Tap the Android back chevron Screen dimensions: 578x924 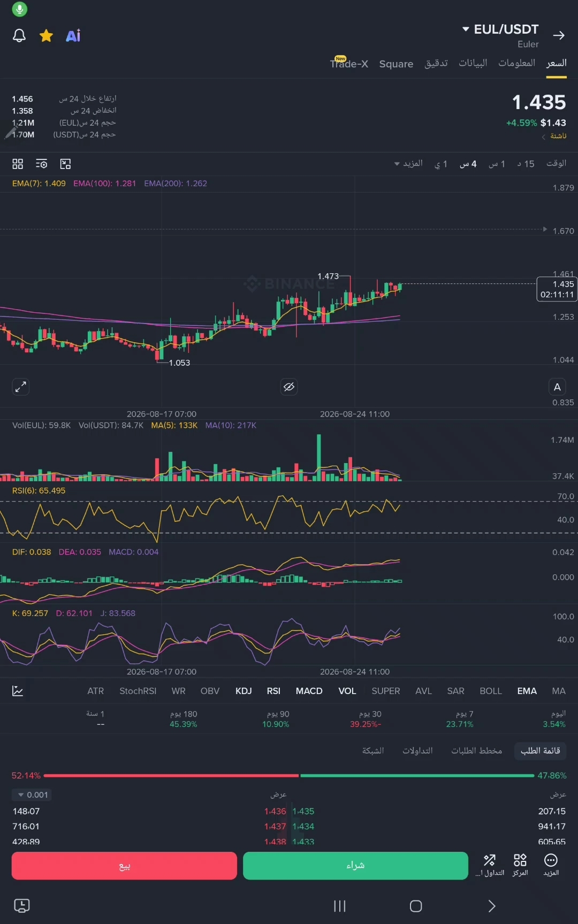point(492,906)
